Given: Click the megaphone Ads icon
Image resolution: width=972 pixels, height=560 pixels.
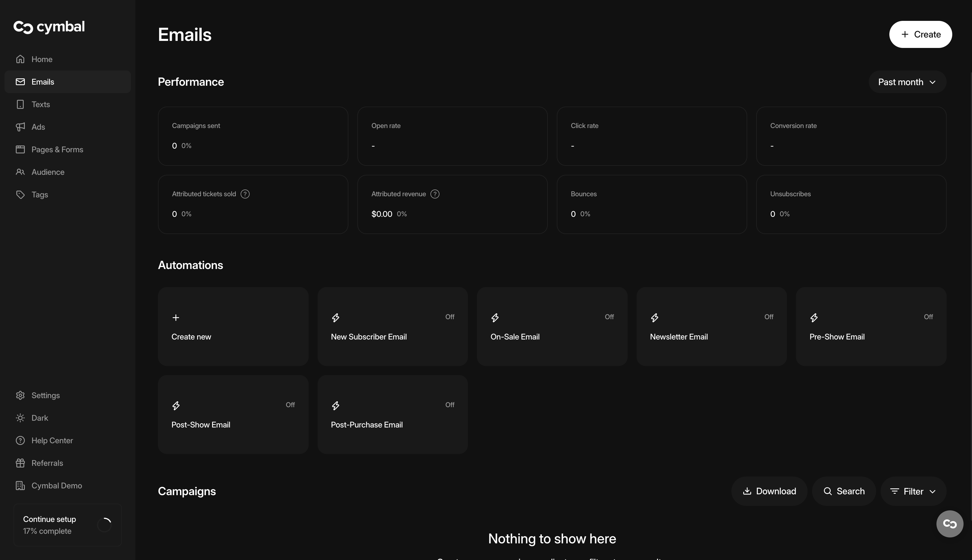Looking at the screenshot, I should [x=20, y=127].
